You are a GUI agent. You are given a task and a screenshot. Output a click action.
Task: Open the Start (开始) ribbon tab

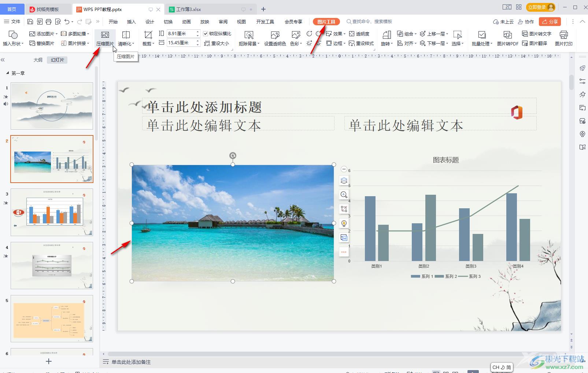(113, 22)
